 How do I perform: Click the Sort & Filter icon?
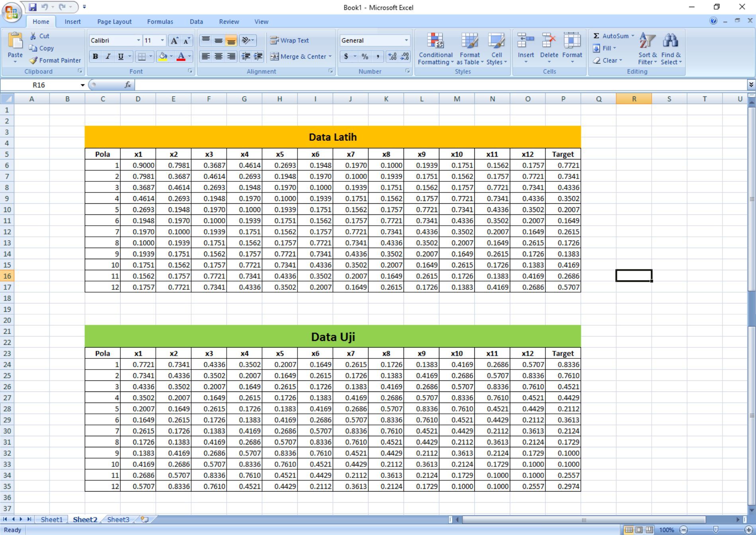pyautogui.click(x=647, y=41)
